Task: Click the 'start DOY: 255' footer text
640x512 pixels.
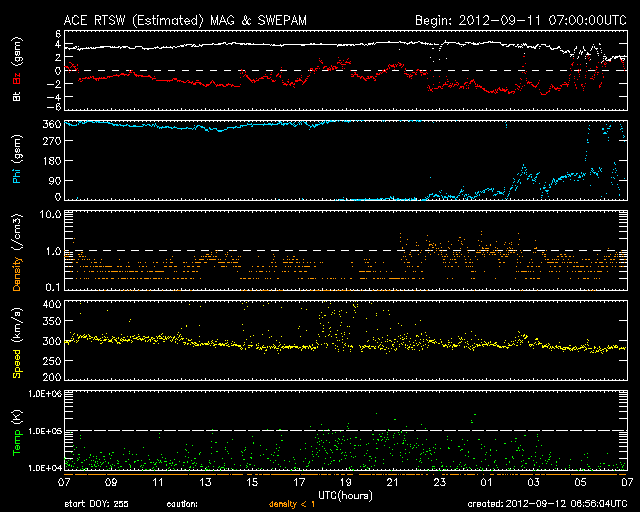Action: pos(97,504)
